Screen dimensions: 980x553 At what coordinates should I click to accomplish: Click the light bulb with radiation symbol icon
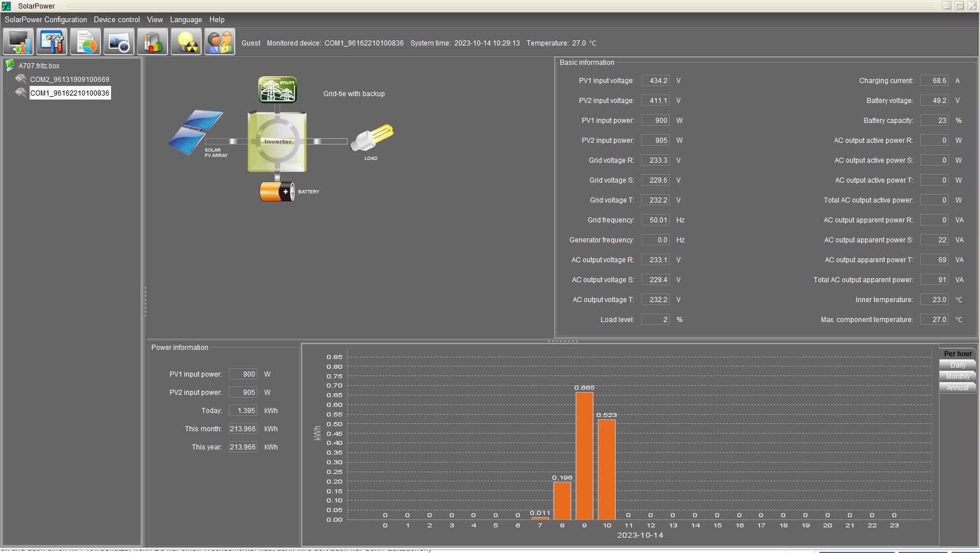[x=186, y=42]
